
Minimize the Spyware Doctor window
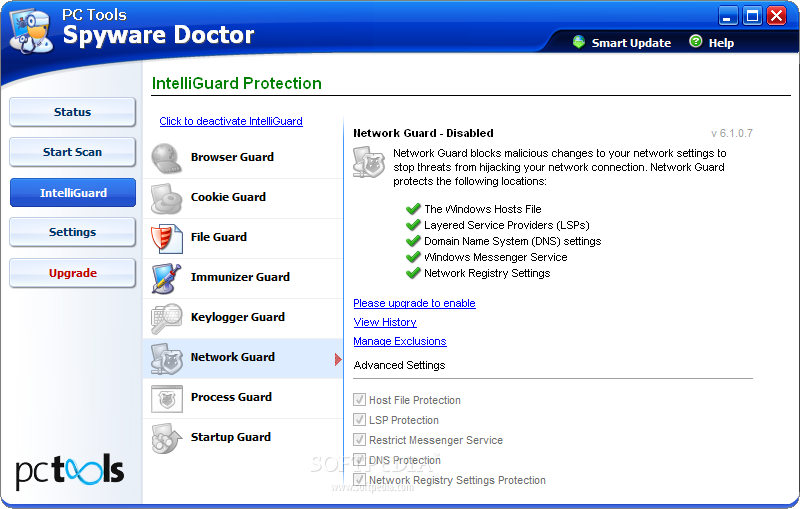tap(728, 16)
